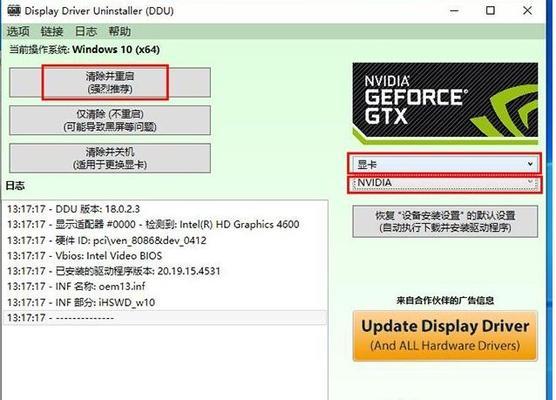Click the DDU app icon in title bar
556x400 pixels.
pyautogui.click(x=14, y=11)
